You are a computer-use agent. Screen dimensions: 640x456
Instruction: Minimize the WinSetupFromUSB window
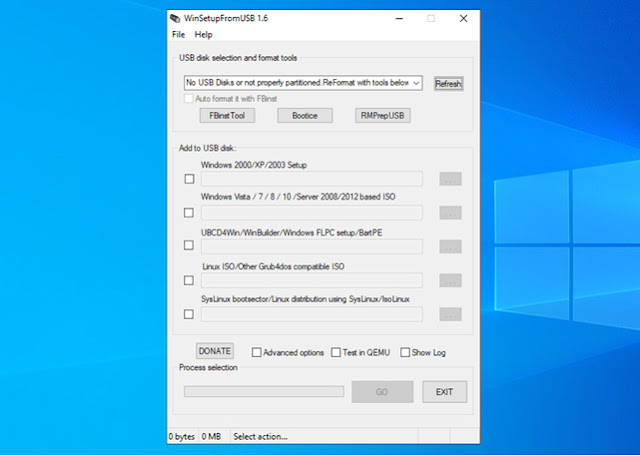pyautogui.click(x=399, y=18)
